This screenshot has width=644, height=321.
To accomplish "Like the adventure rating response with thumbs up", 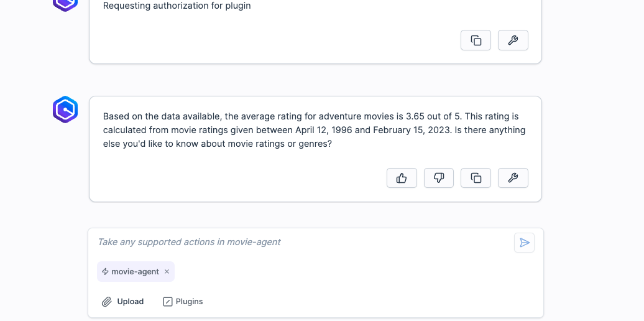I will [x=402, y=178].
